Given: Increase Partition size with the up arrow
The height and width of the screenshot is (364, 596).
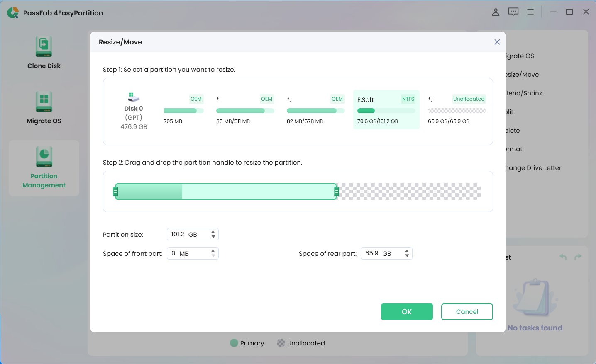Looking at the screenshot, I should [214, 232].
